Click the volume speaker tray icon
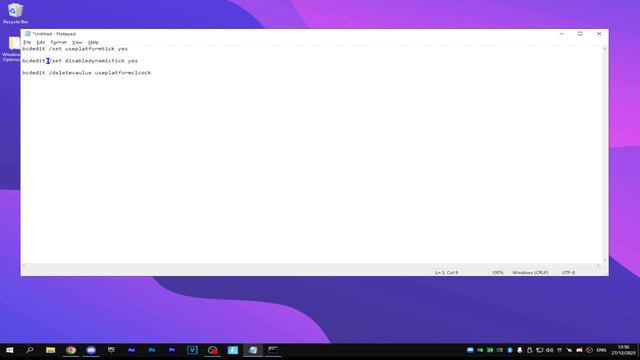The width and height of the screenshot is (640, 360). click(549, 350)
